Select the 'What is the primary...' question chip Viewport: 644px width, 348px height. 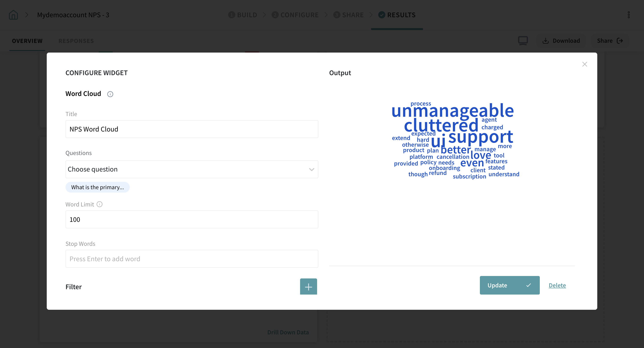coord(97,187)
